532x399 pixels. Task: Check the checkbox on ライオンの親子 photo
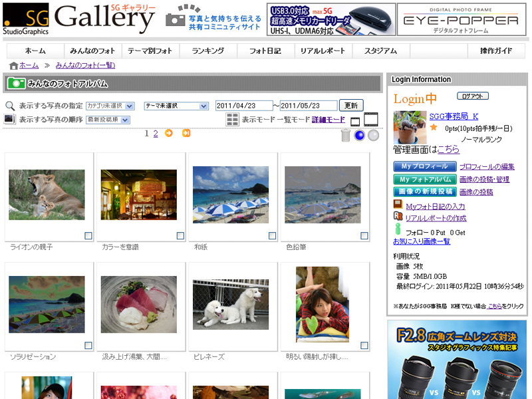pyautogui.click(x=87, y=235)
